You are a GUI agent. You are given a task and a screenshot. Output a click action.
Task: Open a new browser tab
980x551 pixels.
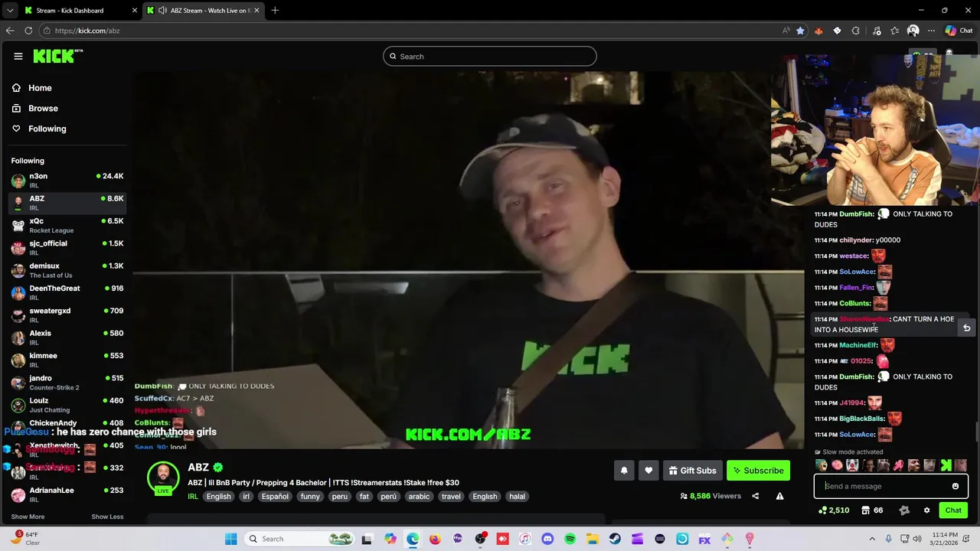tap(275, 11)
